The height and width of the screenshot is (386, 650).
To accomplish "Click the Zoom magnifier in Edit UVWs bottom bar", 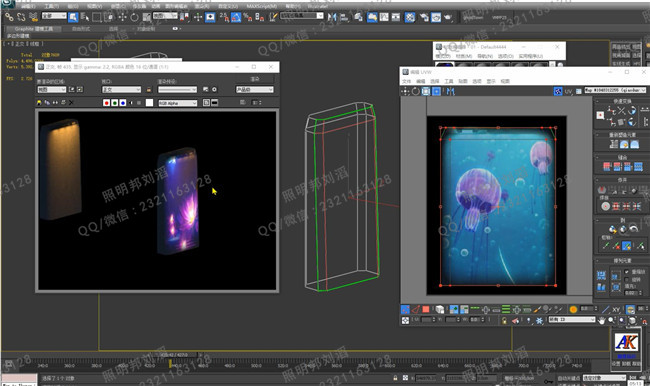I will coord(611,320).
